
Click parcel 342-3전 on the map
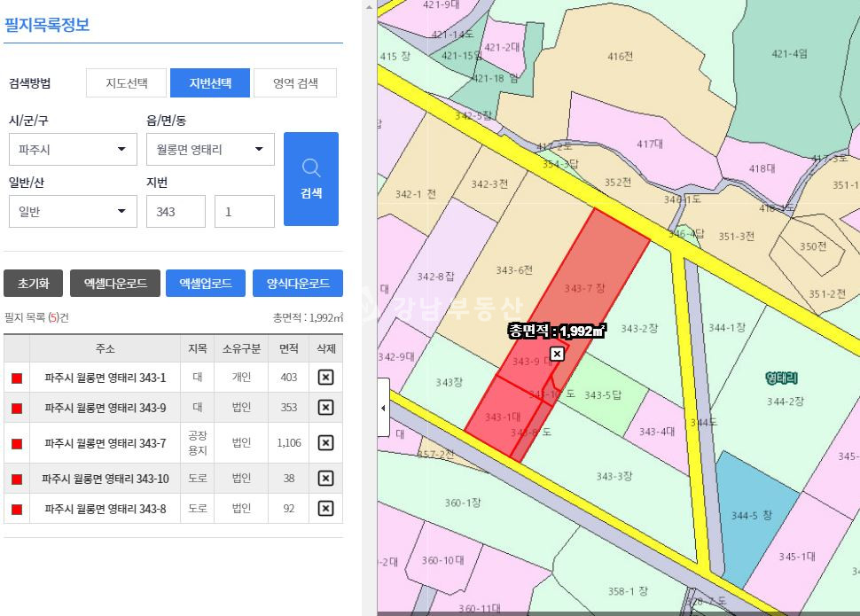tap(489, 184)
